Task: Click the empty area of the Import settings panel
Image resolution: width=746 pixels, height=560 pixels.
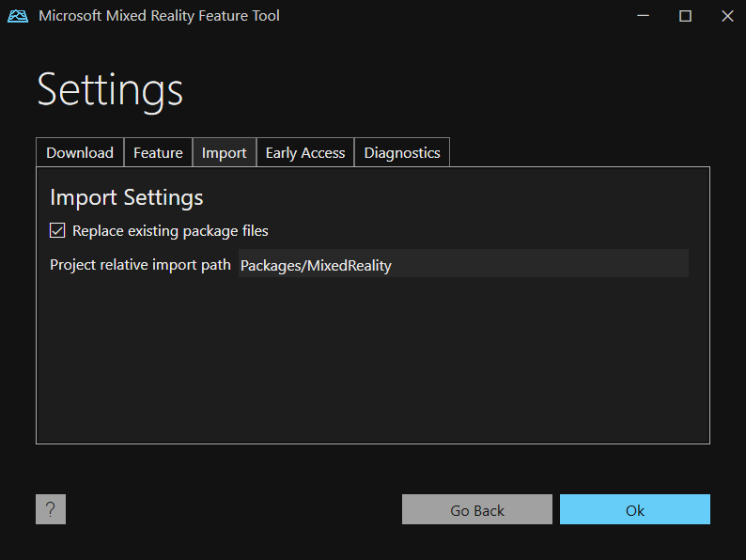Action: coord(372,366)
